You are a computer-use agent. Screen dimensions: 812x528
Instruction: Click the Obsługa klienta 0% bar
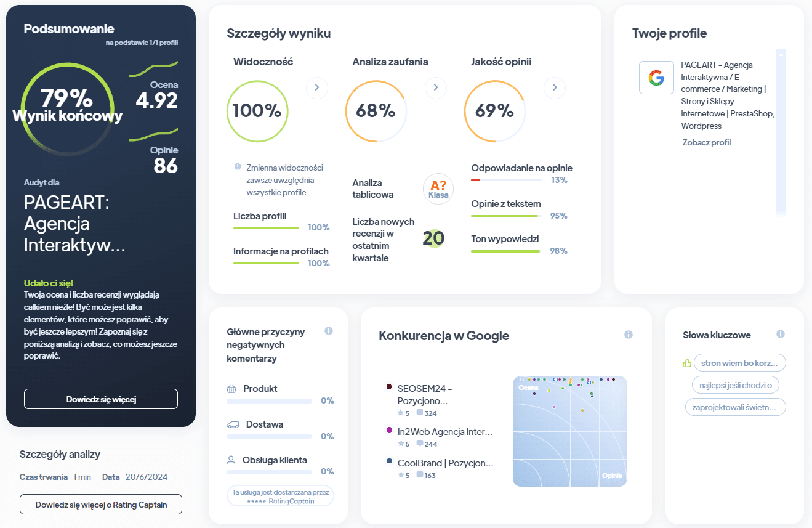[269, 472]
